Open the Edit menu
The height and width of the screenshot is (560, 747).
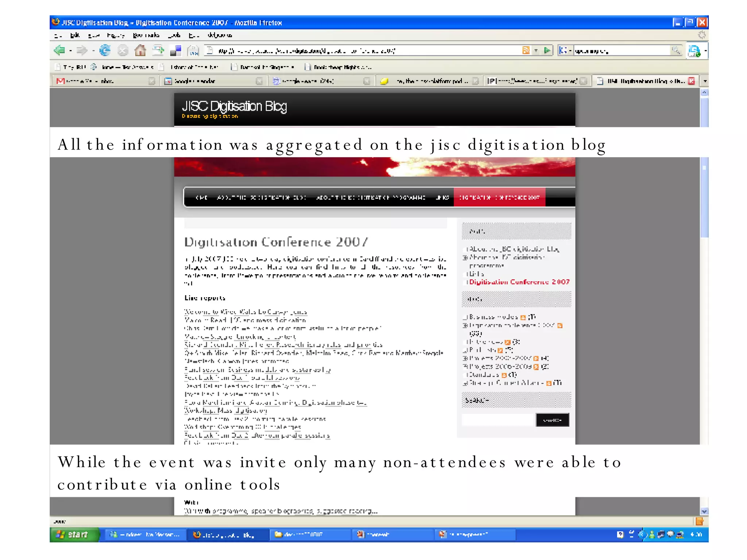[x=75, y=35]
